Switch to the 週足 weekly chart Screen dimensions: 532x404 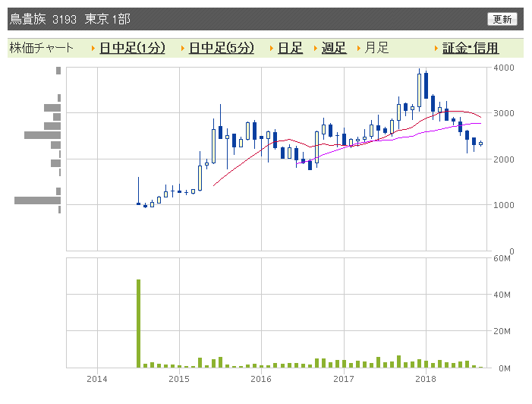pos(334,48)
